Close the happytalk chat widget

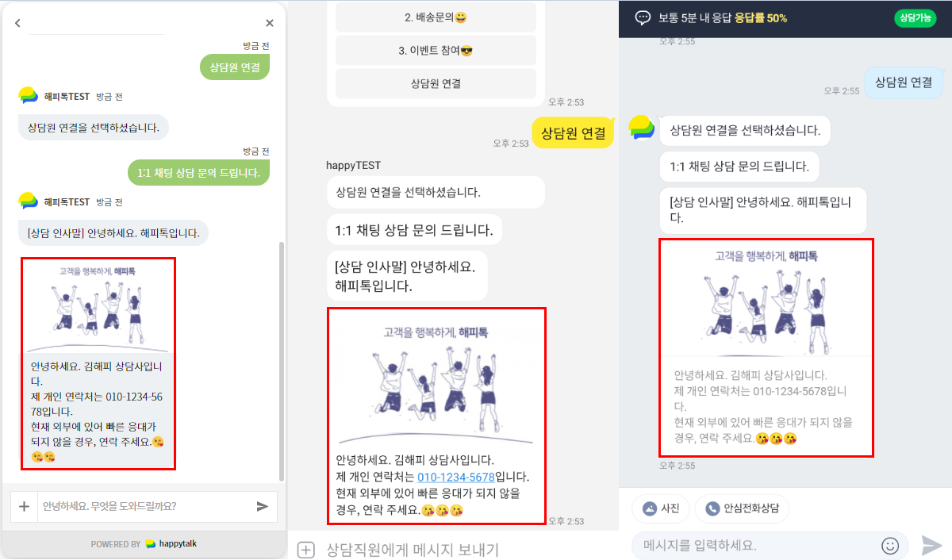269,24
